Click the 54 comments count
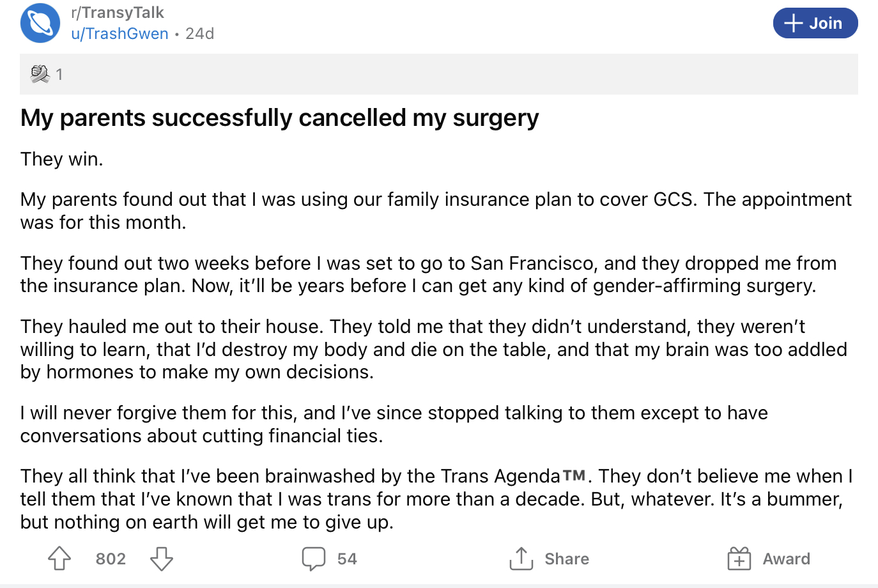This screenshot has width=878, height=588. [348, 559]
